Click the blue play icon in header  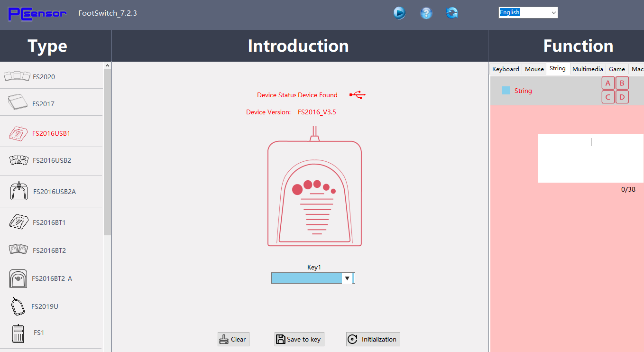pyautogui.click(x=399, y=13)
